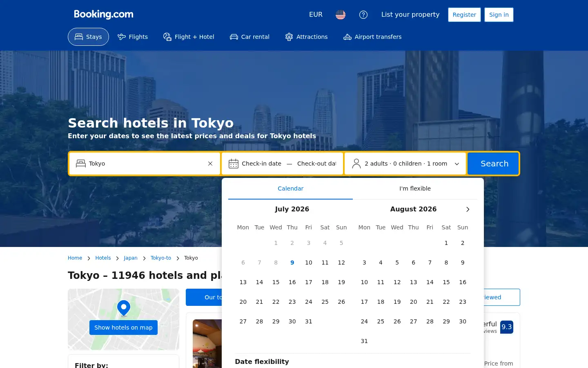Screen dimensions: 588x368
Task: Open Home breadcrumb link
Action: [x=75, y=258]
